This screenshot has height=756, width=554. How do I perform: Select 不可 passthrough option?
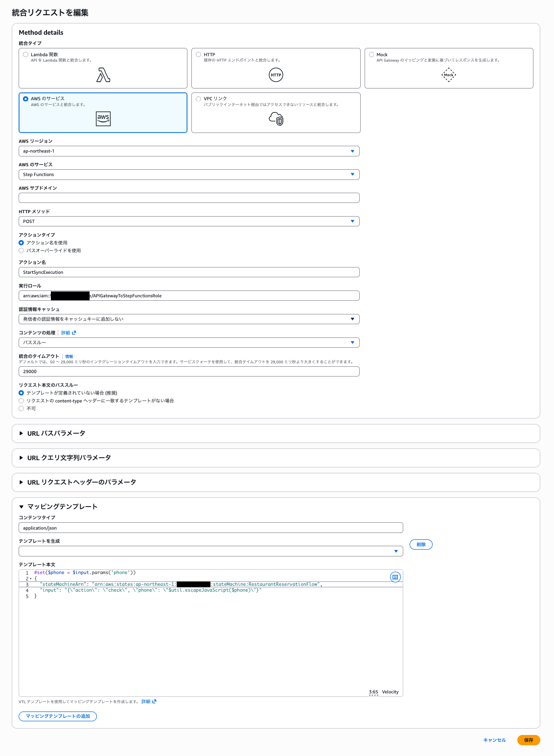pos(21,408)
